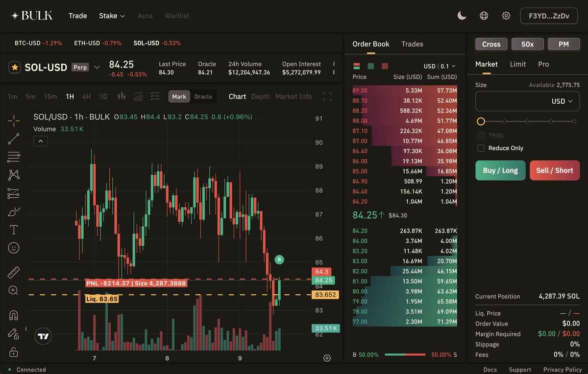Image resolution: width=588 pixels, height=374 pixels.
Task: Select the crosshair cursor tool
Action: point(14,120)
